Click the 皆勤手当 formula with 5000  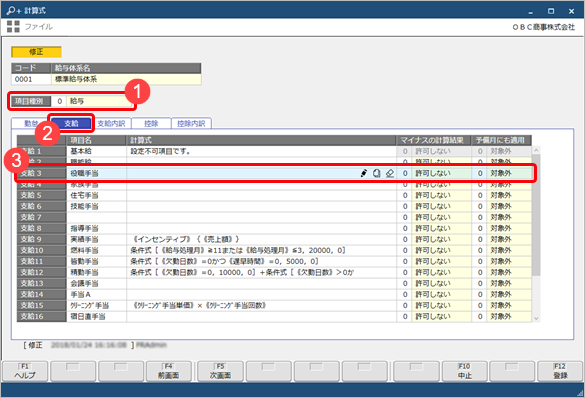pyautogui.click(x=261, y=261)
